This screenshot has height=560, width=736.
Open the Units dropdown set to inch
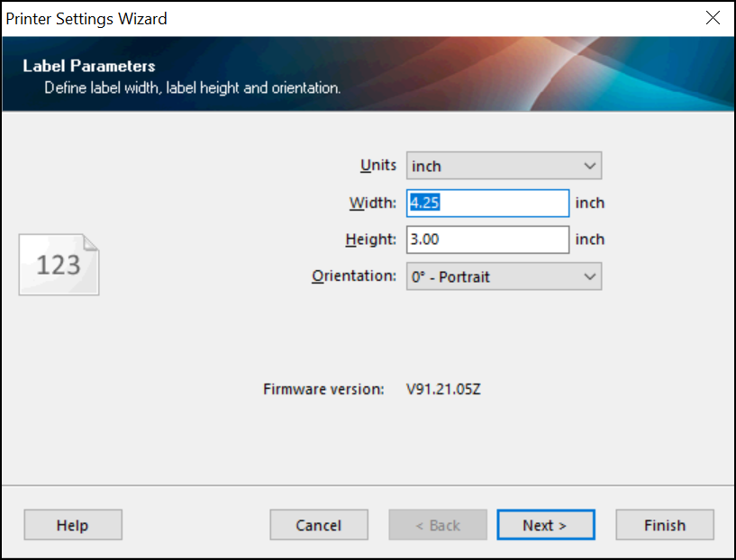point(504,167)
